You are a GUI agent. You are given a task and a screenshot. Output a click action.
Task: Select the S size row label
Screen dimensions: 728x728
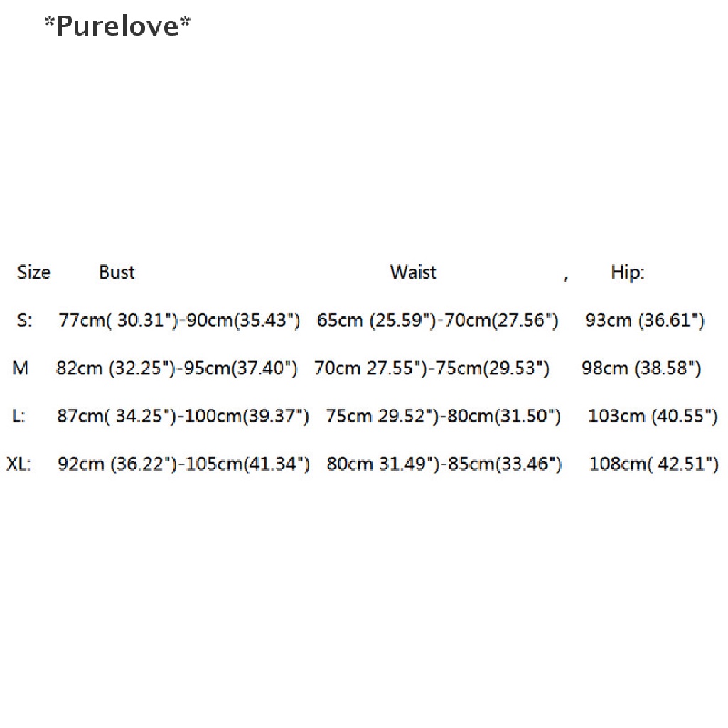25,321
